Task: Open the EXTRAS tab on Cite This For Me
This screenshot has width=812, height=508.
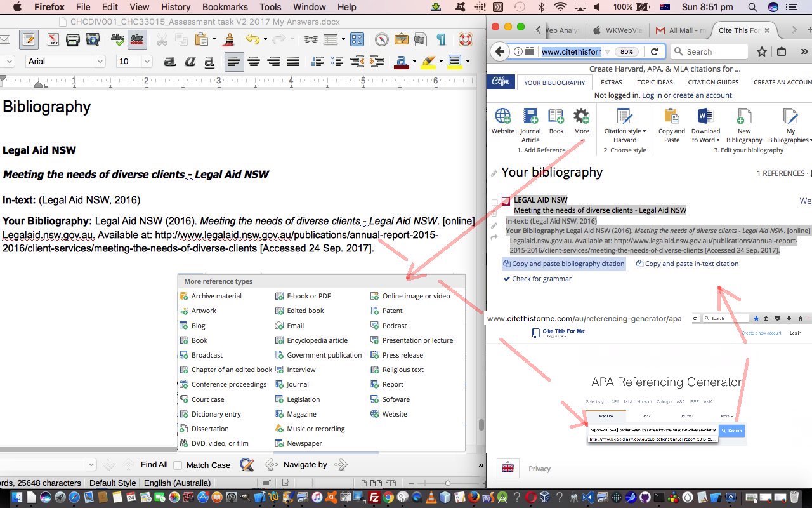Action: pos(611,83)
